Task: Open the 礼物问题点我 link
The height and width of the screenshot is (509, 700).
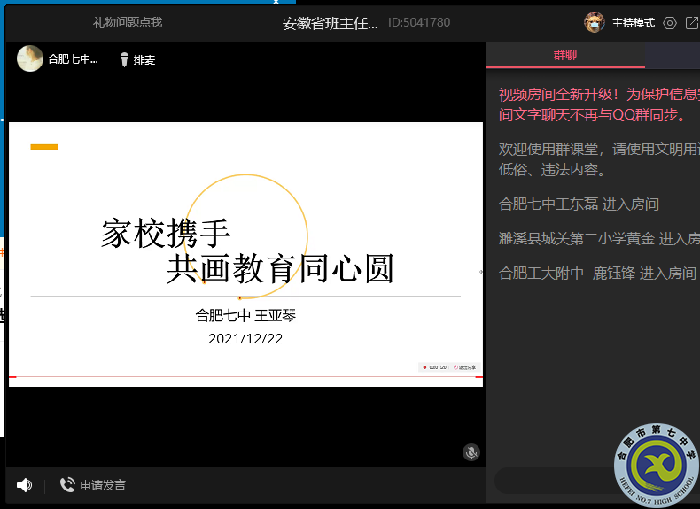Action: tap(127, 22)
